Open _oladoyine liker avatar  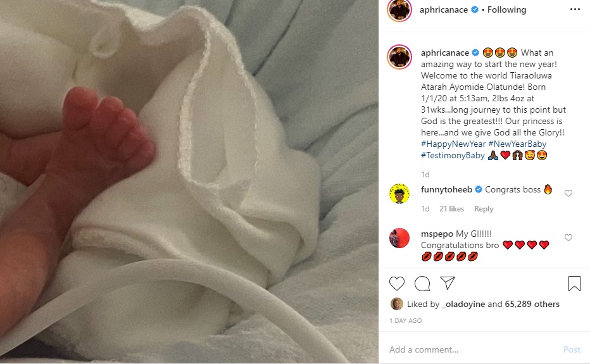396,304
